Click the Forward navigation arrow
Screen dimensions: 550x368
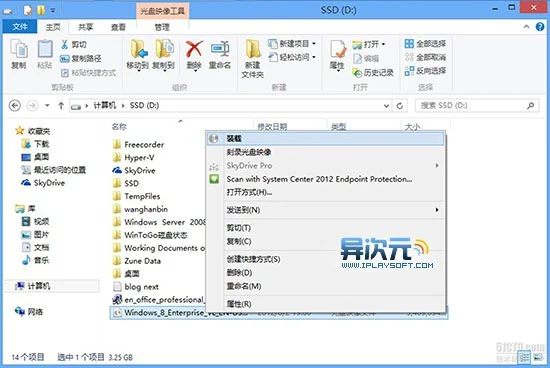(x=32, y=106)
